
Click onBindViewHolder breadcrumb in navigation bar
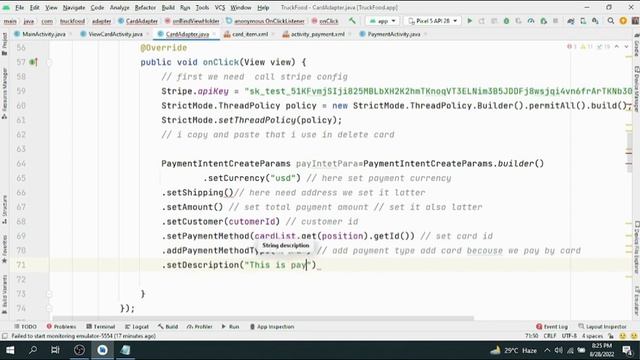point(192,21)
